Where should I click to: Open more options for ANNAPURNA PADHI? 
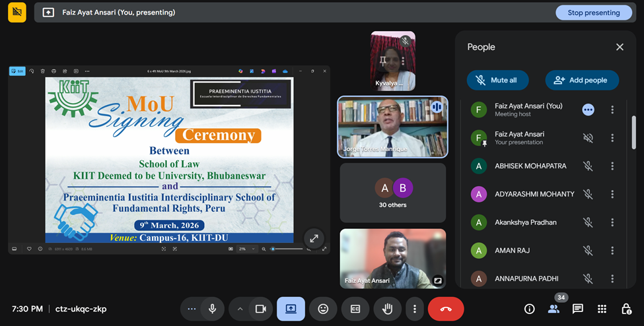[x=612, y=278]
